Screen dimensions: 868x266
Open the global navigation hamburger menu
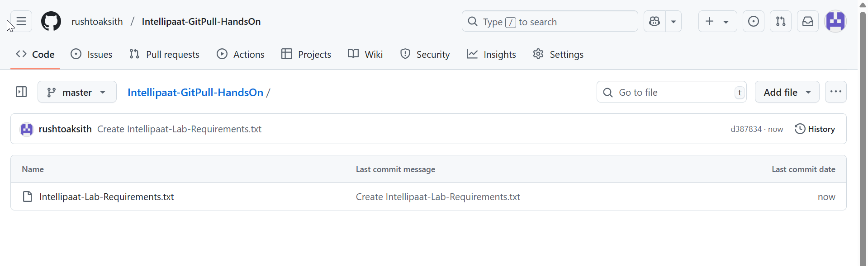21,21
